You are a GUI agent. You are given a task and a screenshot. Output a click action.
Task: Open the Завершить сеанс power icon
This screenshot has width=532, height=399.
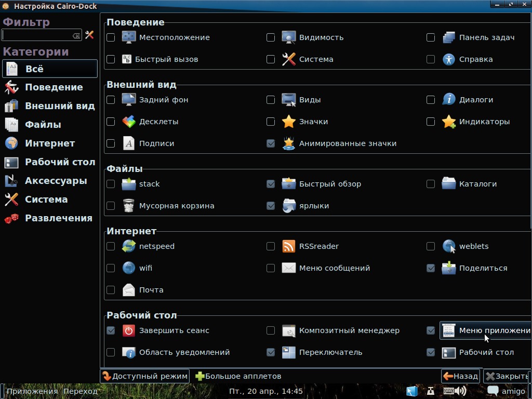point(129,330)
